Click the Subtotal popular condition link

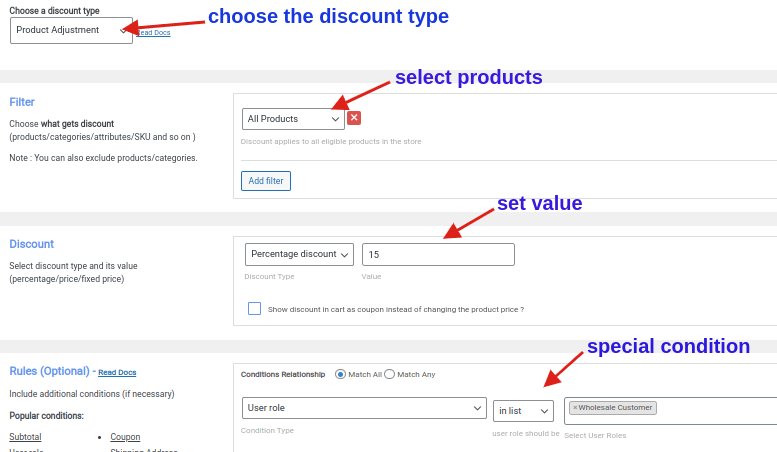tap(25, 437)
